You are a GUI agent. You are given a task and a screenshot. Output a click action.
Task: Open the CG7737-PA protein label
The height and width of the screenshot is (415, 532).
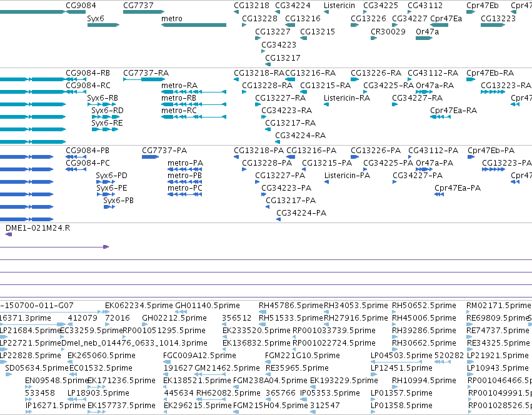click(x=164, y=151)
